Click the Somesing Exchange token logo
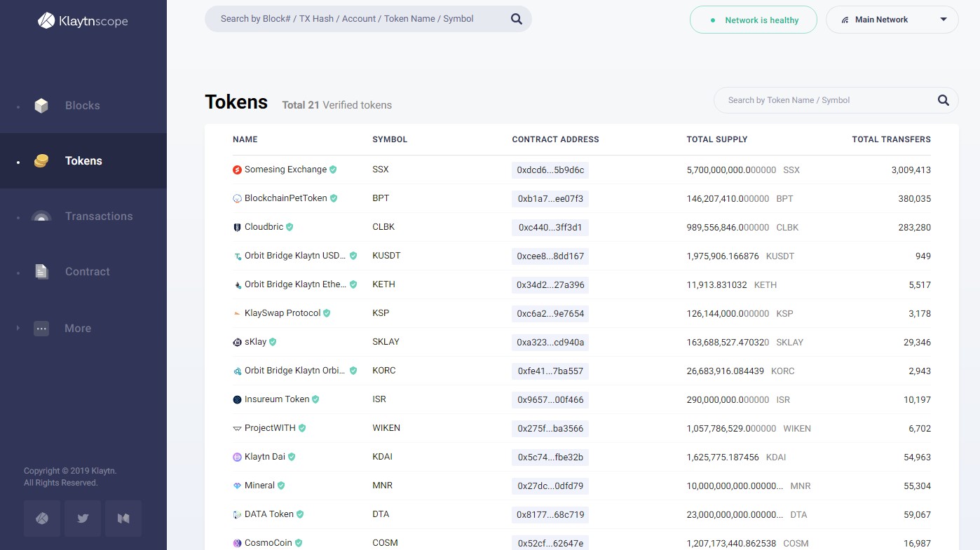Viewport: 980px width, 550px height. (237, 170)
